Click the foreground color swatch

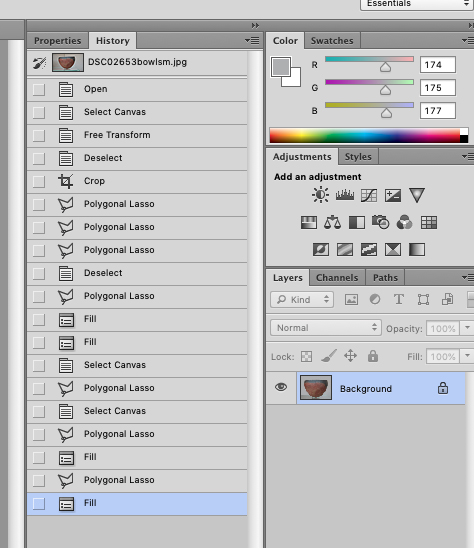point(281,67)
